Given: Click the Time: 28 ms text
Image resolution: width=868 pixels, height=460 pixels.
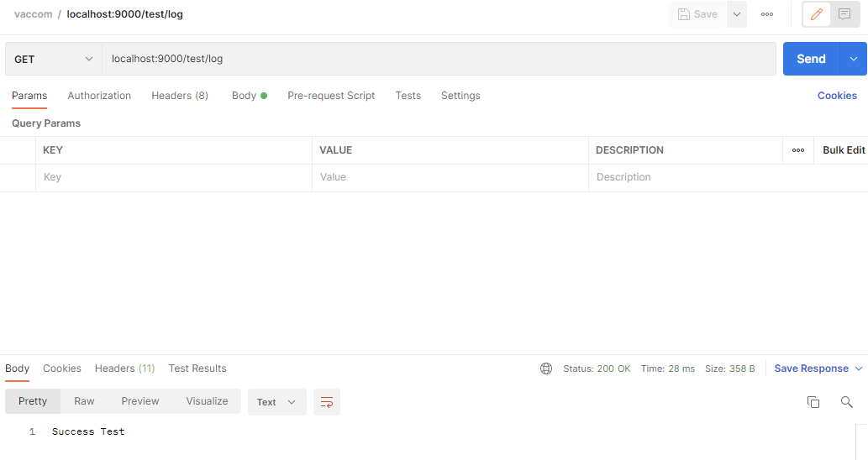Looking at the screenshot, I should pyautogui.click(x=668, y=369).
